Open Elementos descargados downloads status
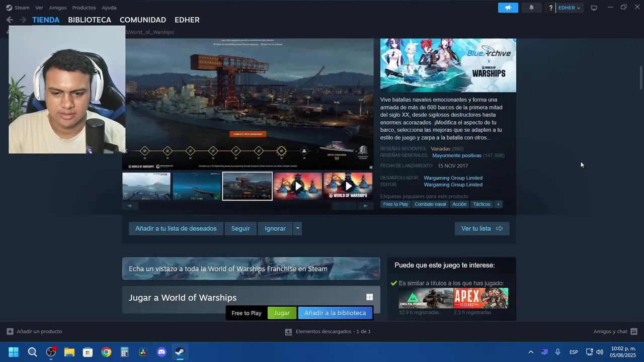Screen dimensions: 644x362 point(328,331)
